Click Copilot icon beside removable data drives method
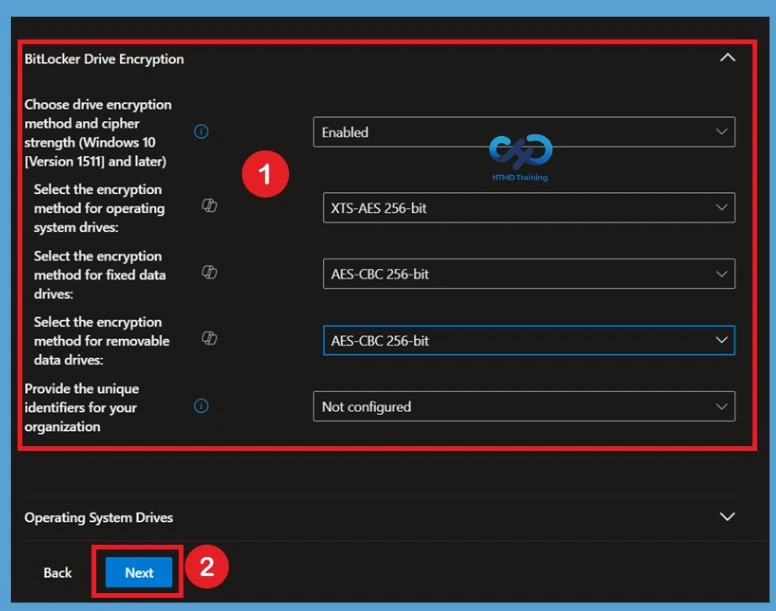The image size is (776, 611). click(209, 338)
